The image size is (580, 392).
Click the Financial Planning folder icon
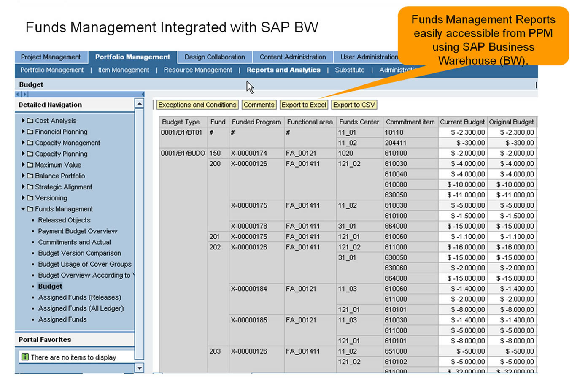[30, 132]
